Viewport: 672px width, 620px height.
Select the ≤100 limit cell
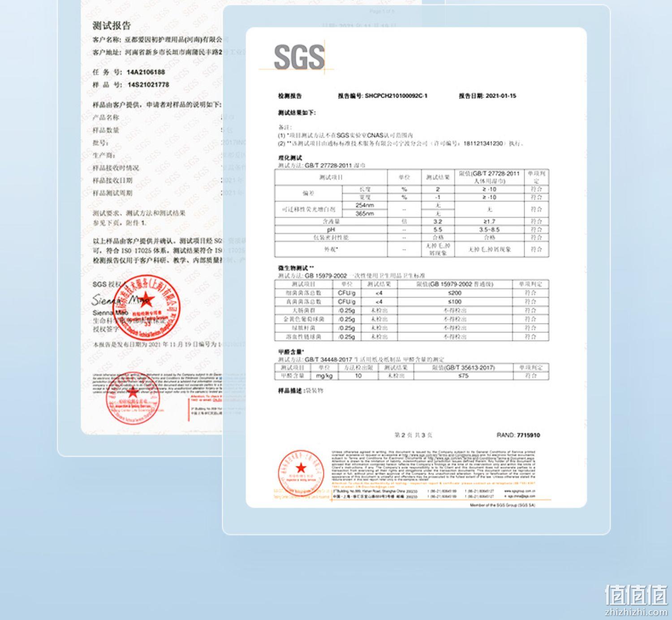455,301
